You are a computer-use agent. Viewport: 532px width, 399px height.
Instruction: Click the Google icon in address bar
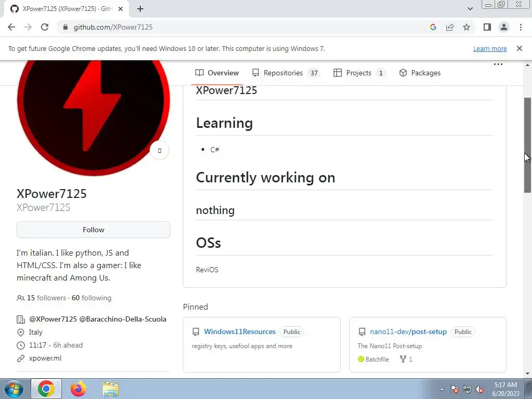click(x=433, y=27)
